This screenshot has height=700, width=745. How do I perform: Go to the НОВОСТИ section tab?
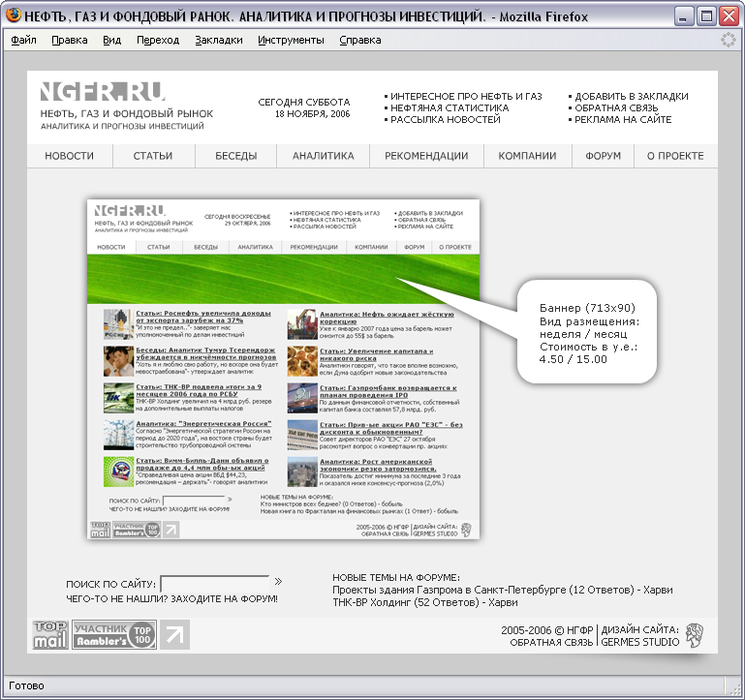pyautogui.click(x=70, y=156)
